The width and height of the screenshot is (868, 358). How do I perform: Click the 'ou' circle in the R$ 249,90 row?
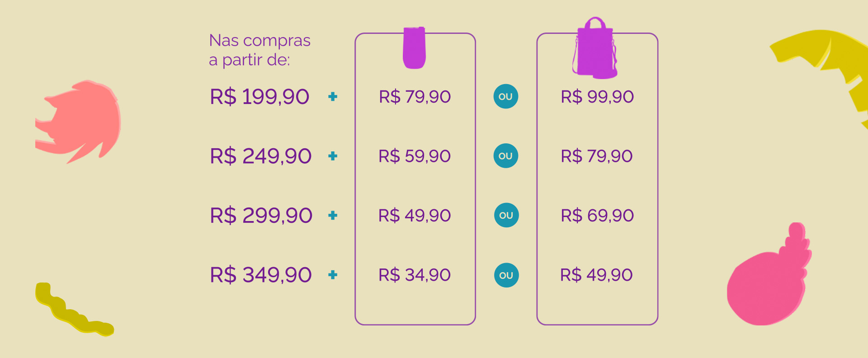(505, 156)
